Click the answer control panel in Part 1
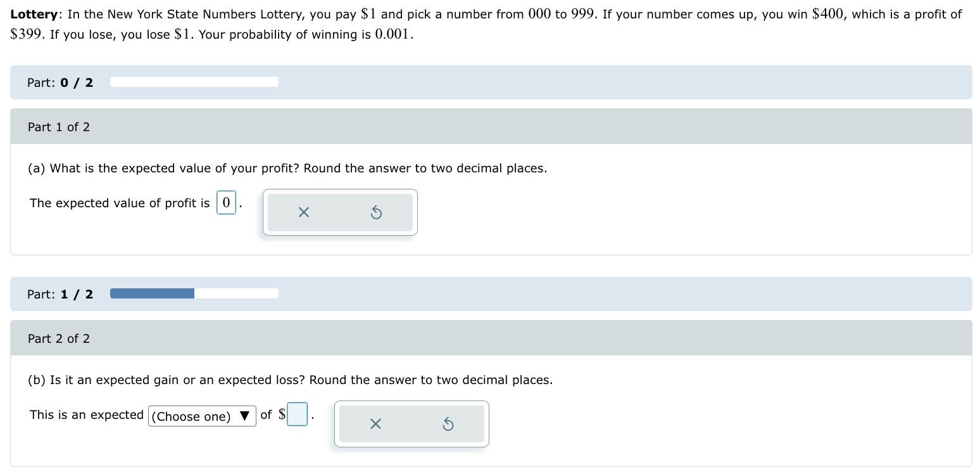Viewport: 980px width, 474px height. coord(340,212)
